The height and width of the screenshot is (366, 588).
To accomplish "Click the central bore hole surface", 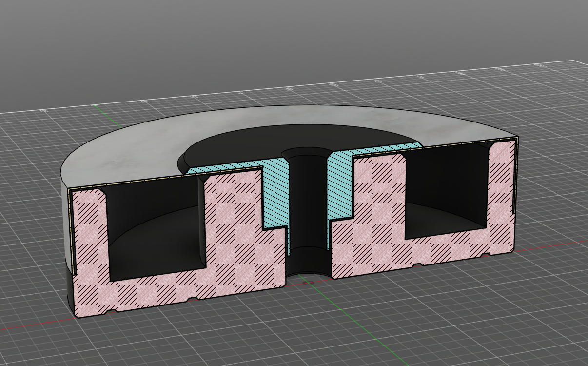I will tap(307, 205).
